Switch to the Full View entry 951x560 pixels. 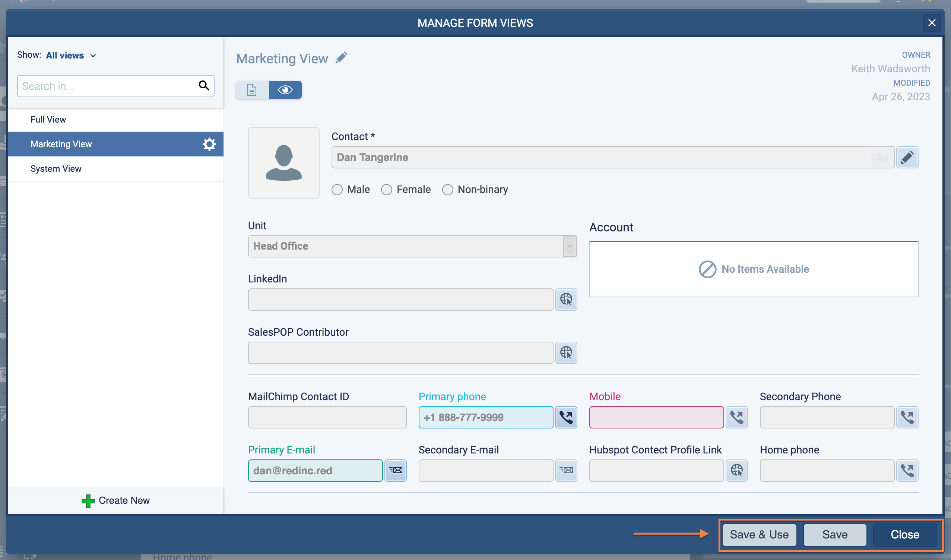tap(48, 119)
